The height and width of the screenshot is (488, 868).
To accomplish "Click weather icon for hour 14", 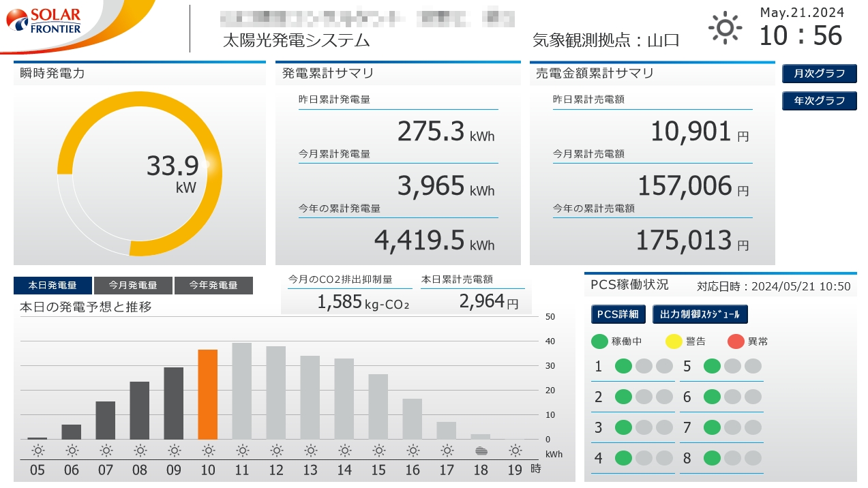I will [x=344, y=450].
